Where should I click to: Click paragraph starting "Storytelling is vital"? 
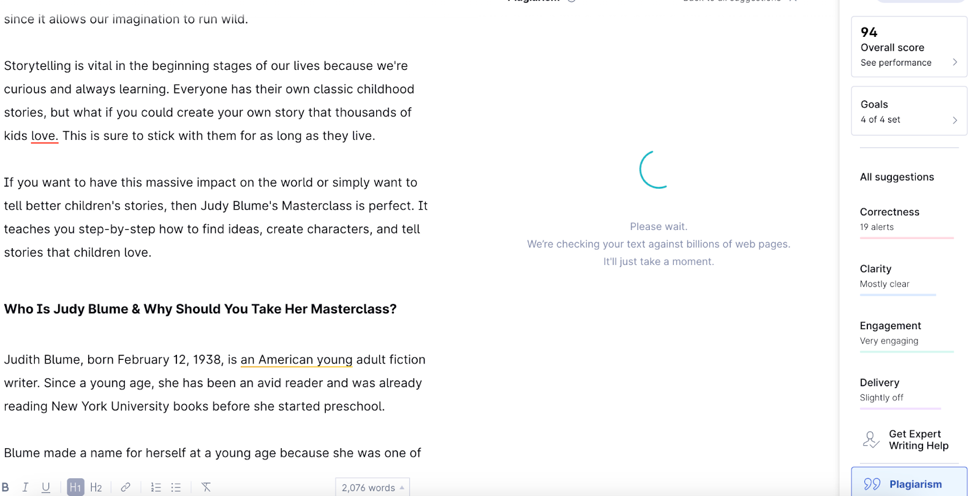point(209,101)
